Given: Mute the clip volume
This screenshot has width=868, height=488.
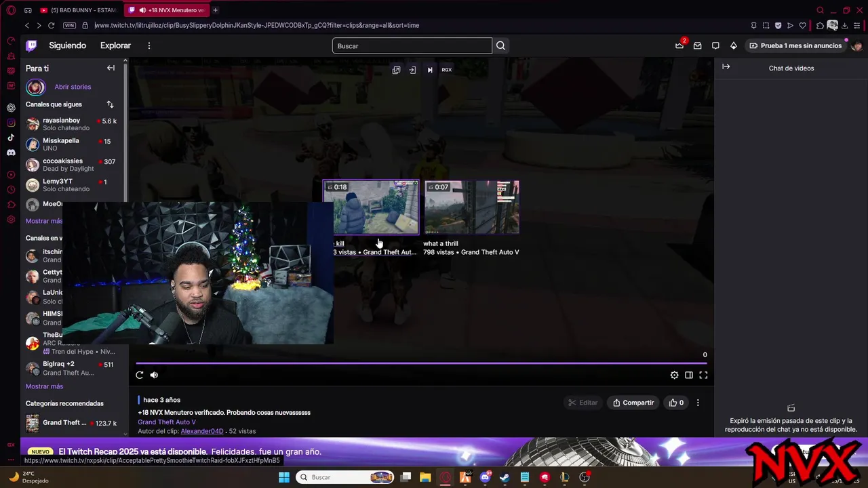Looking at the screenshot, I should (x=154, y=375).
